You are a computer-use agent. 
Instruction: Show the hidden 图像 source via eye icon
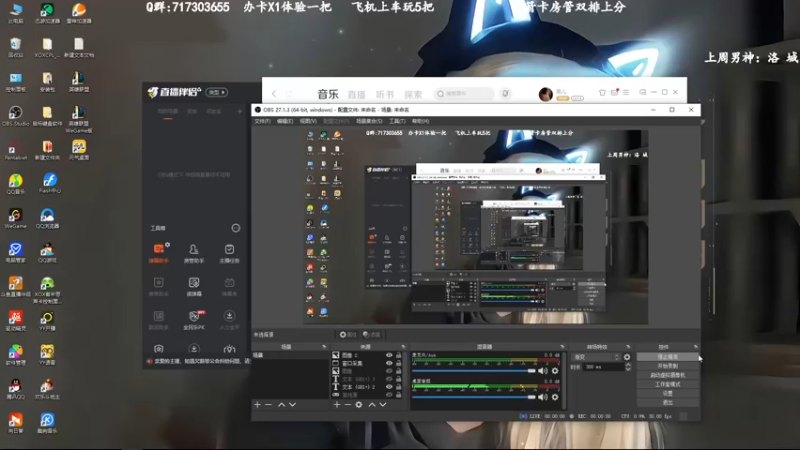(389, 371)
